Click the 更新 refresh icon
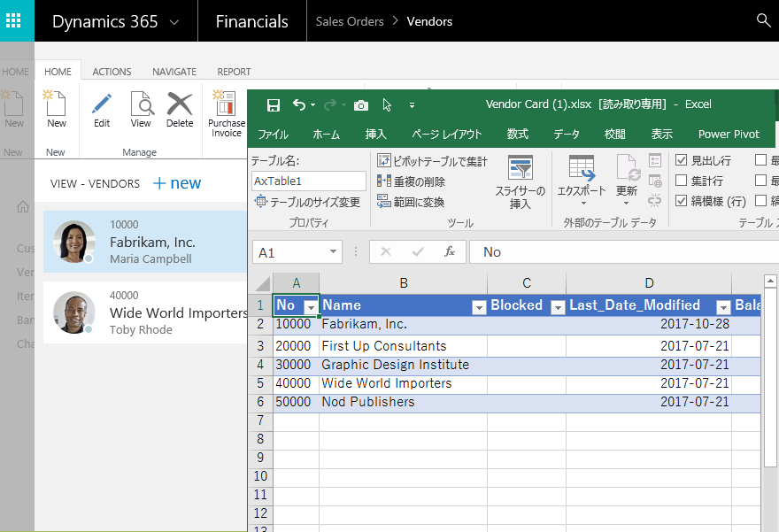 [x=627, y=167]
